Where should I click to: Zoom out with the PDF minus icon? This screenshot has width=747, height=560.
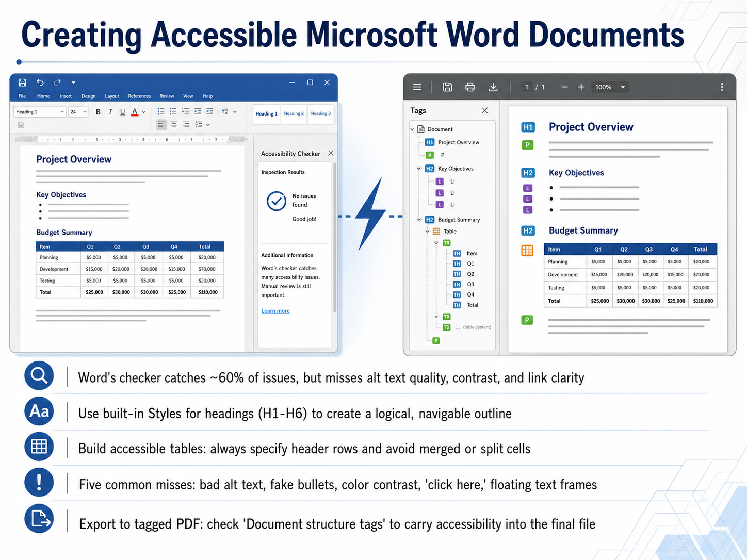pyautogui.click(x=564, y=87)
